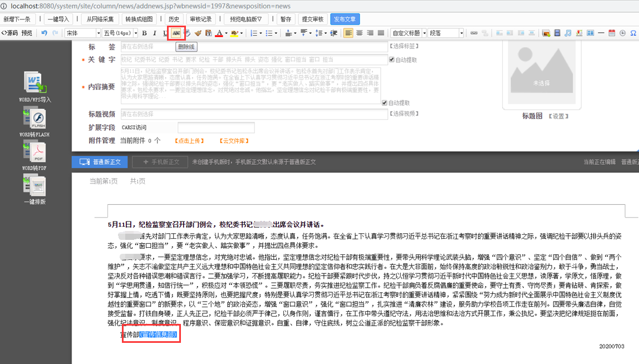Image resolution: width=639 pixels, height=364 pixels.
Task: Select the align left icon
Action: point(348,33)
